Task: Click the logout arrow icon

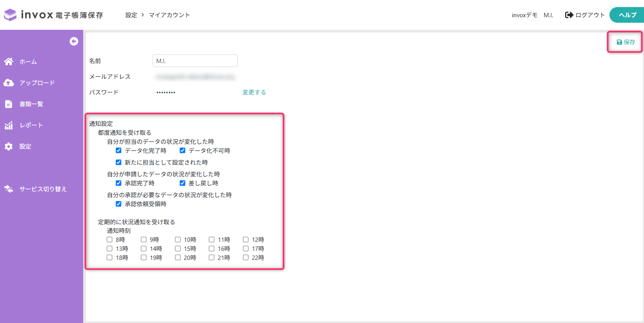Action: (569, 15)
